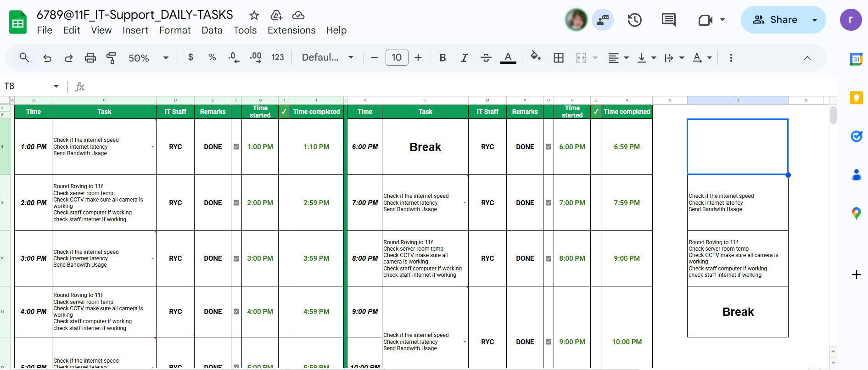Increase font size with plus button
868x370 pixels.
click(x=418, y=57)
